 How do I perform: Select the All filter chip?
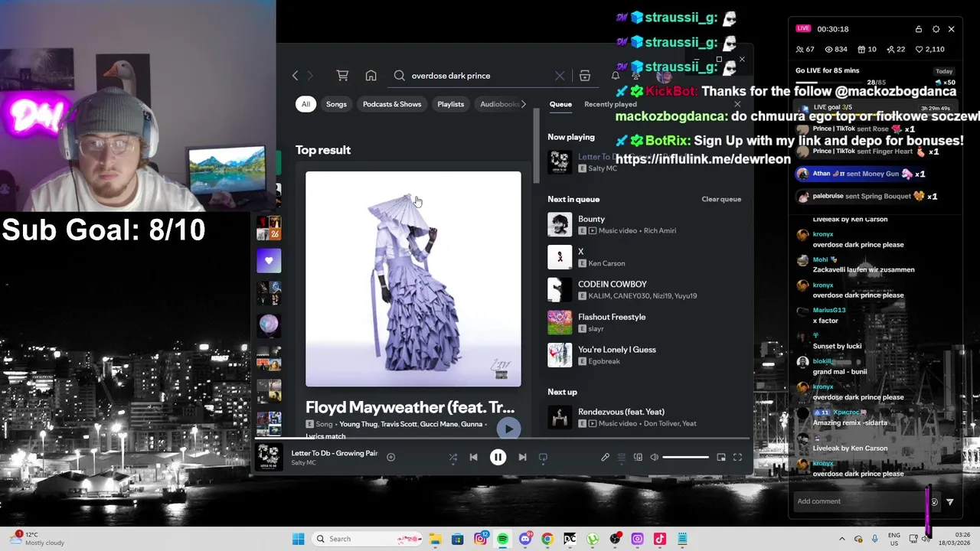pyautogui.click(x=305, y=104)
